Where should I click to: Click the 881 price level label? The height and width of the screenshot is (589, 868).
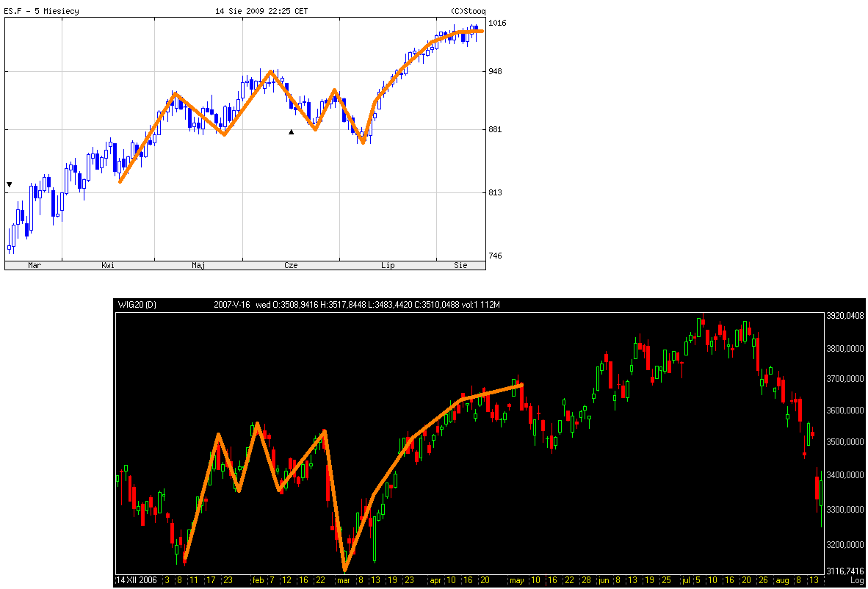494,129
